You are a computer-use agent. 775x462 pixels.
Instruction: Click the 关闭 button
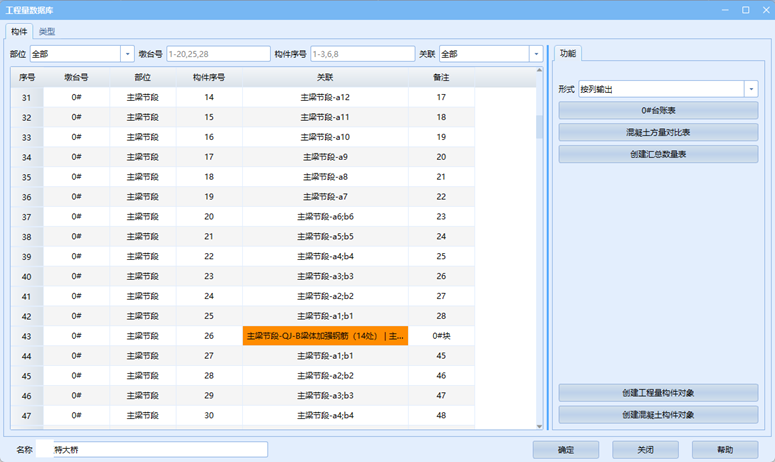[x=645, y=450]
